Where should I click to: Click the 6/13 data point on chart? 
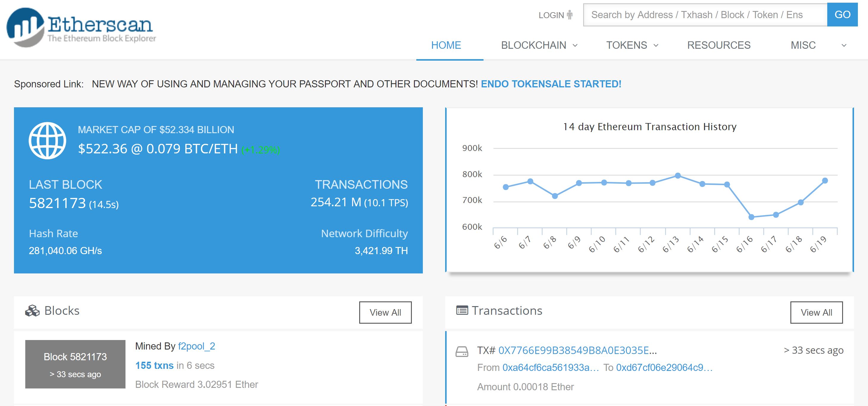pyautogui.click(x=678, y=176)
